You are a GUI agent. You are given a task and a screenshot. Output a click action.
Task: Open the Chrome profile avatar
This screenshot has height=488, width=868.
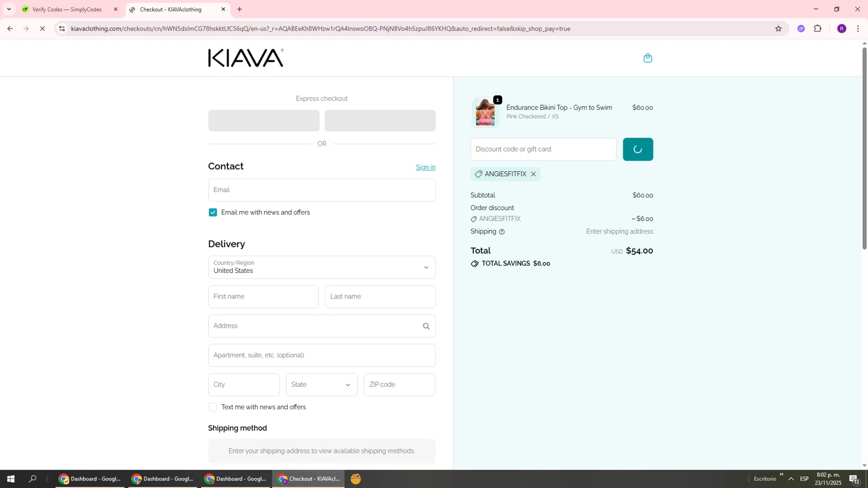841,28
